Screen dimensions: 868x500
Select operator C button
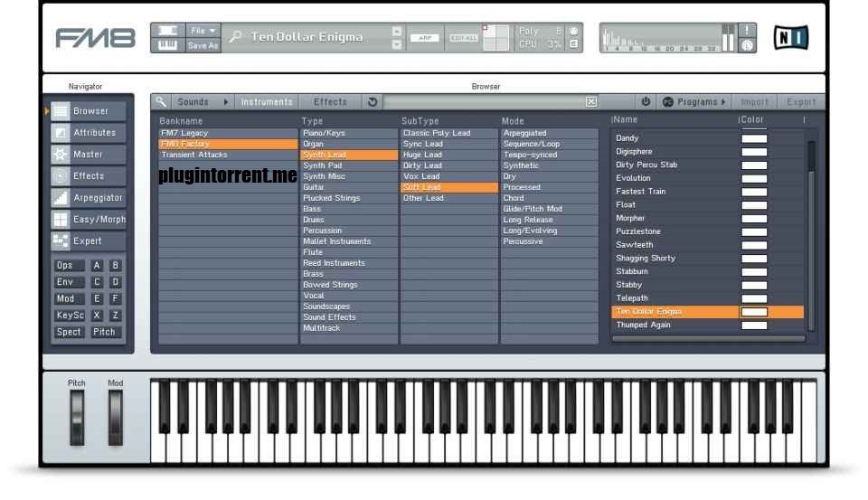[x=97, y=282]
